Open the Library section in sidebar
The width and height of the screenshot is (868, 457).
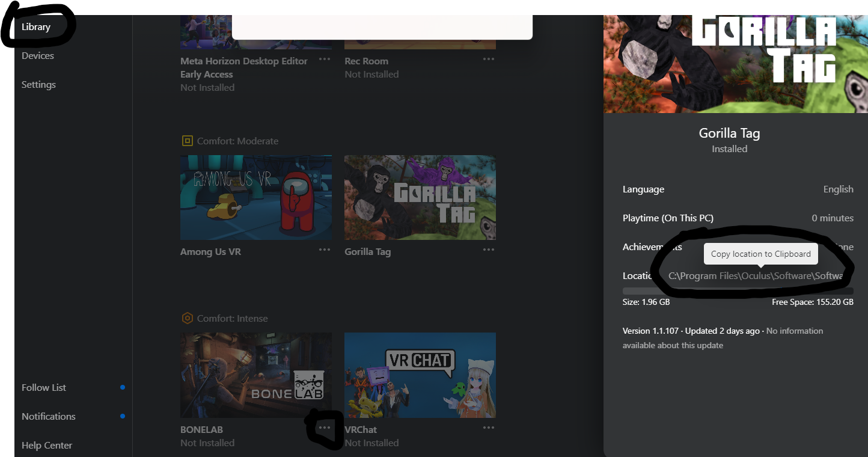36,27
